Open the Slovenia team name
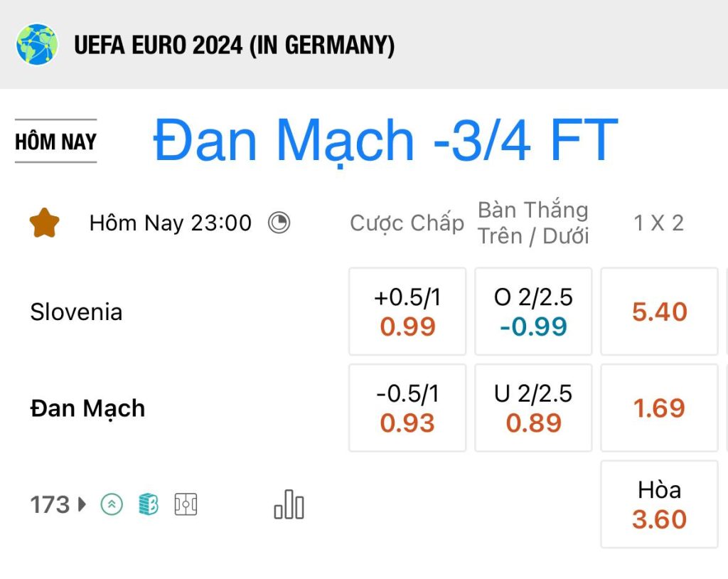Screen dimensions: 728x579 (76, 312)
